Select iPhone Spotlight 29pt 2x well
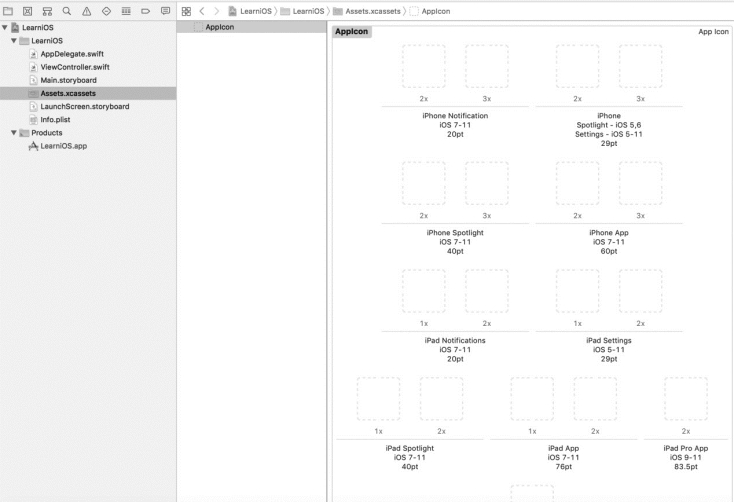Screen dimensions: 734x502 pyautogui.click(x=578, y=66)
